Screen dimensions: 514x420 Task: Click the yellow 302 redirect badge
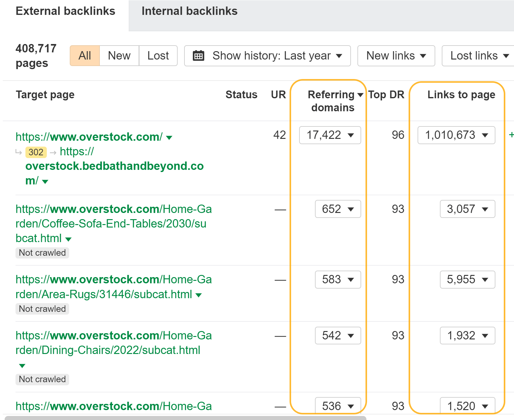pos(36,152)
